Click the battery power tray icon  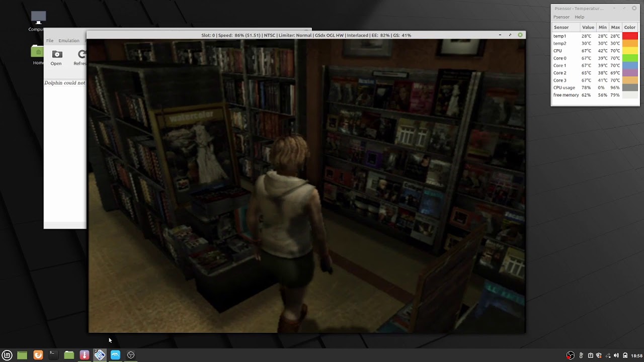(625, 355)
